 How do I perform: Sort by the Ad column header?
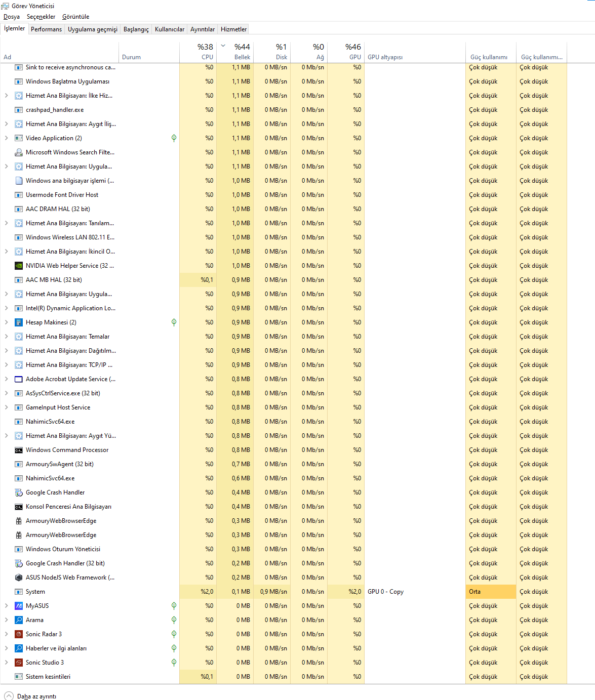(60, 52)
